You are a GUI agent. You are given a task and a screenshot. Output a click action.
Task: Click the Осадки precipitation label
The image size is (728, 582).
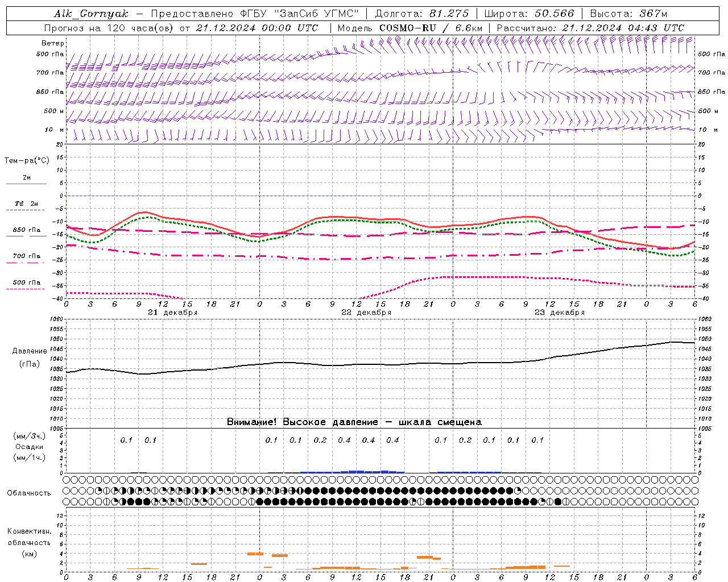tap(29, 447)
